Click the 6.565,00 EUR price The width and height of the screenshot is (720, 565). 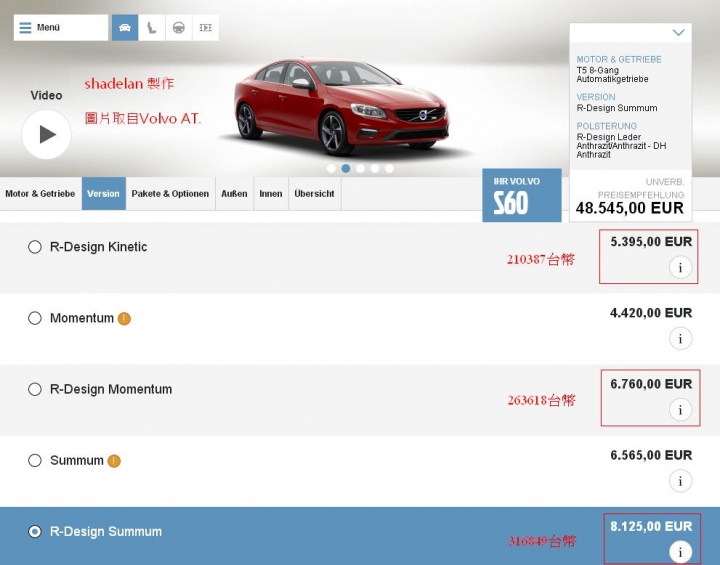click(x=651, y=455)
